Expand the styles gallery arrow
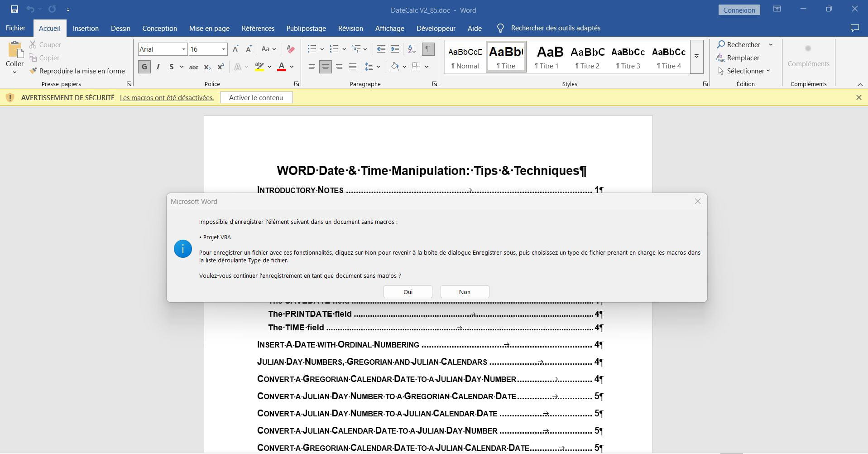 pyautogui.click(x=696, y=57)
